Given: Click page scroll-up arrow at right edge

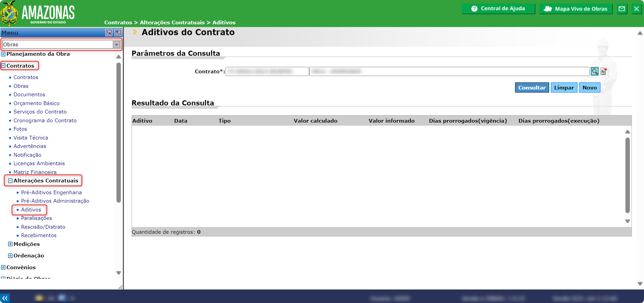Looking at the screenshot, I should click(640, 33).
